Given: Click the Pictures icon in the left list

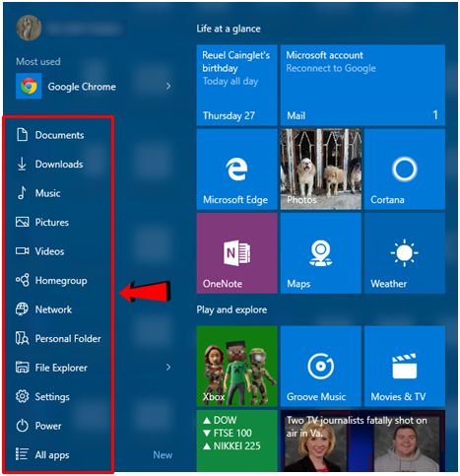Looking at the screenshot, I should click(x=22, y=222).
